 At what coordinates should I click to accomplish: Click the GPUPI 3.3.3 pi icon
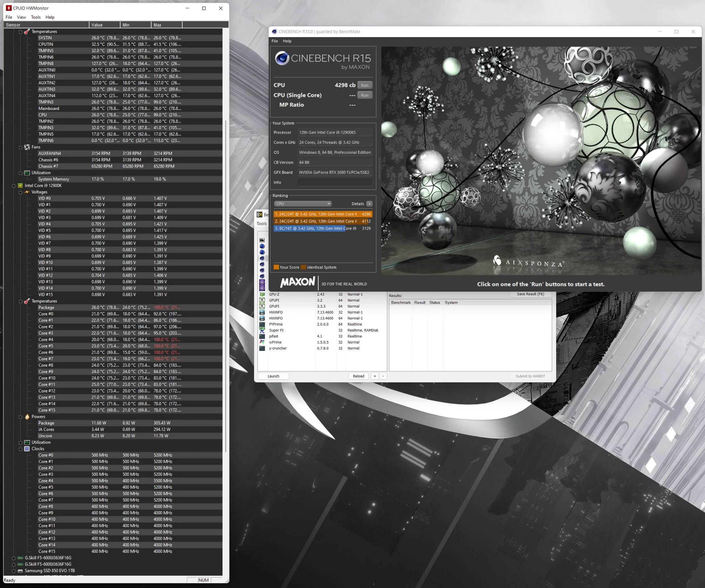coord(262,307)
